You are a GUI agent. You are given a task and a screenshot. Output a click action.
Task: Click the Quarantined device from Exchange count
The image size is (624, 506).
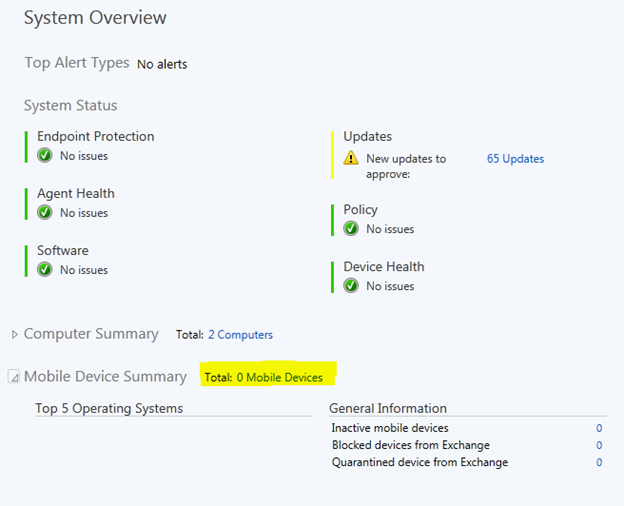click(x=599, y=462)
